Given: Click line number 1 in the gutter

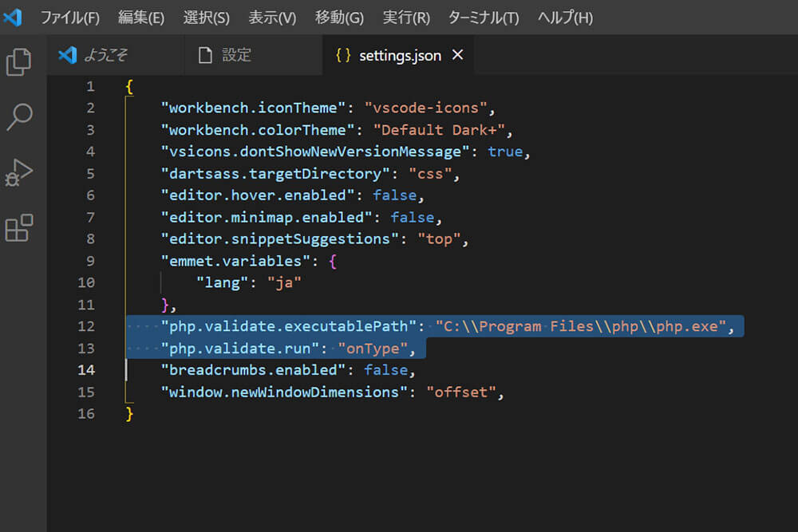Looking at the screenshot, I should click(90, 86).
